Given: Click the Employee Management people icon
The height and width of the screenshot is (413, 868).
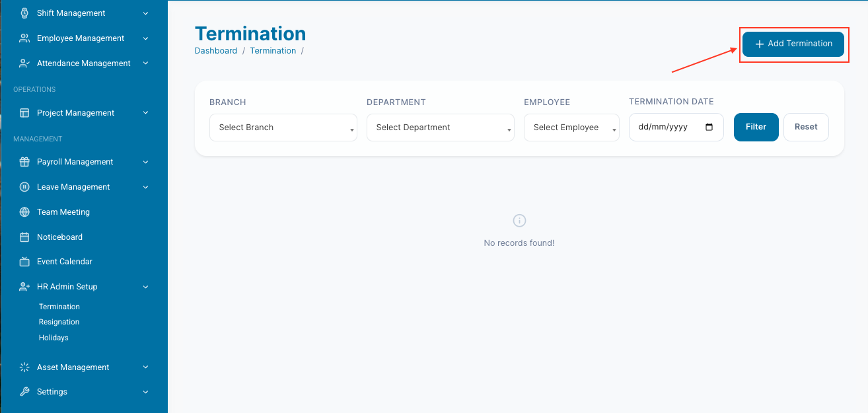Looking at the screenshot, I should point(24,38).
